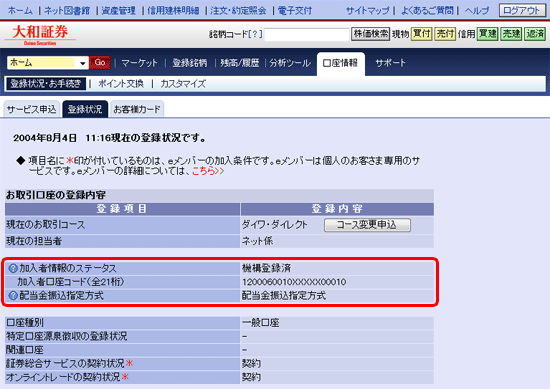Open the 分析ツール menu
Screen dimensions: 550x389
[290, 63]
